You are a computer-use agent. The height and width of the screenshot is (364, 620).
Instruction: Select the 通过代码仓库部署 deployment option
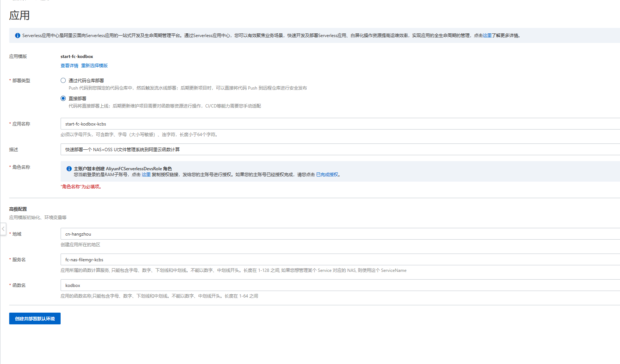tap(63, 80)
